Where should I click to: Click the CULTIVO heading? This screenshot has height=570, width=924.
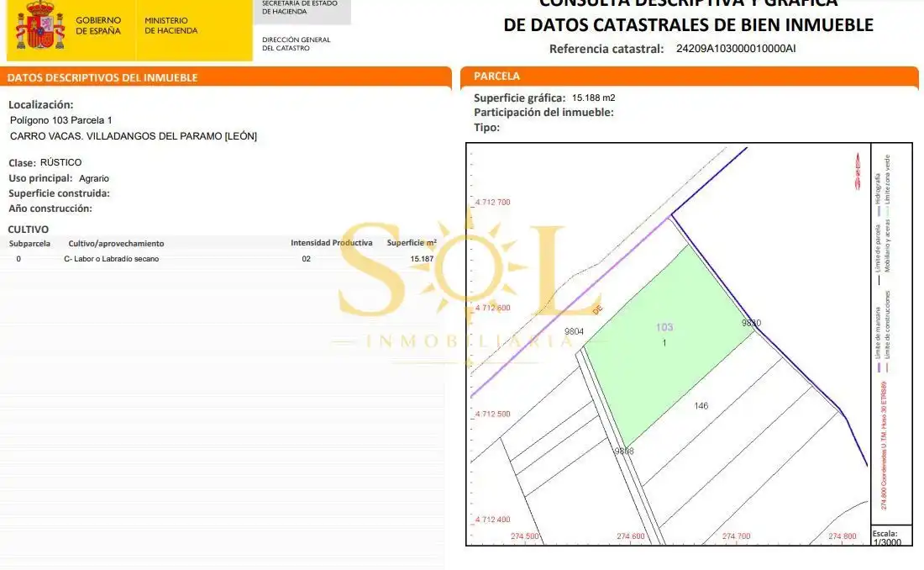click(x=29, y=230)
